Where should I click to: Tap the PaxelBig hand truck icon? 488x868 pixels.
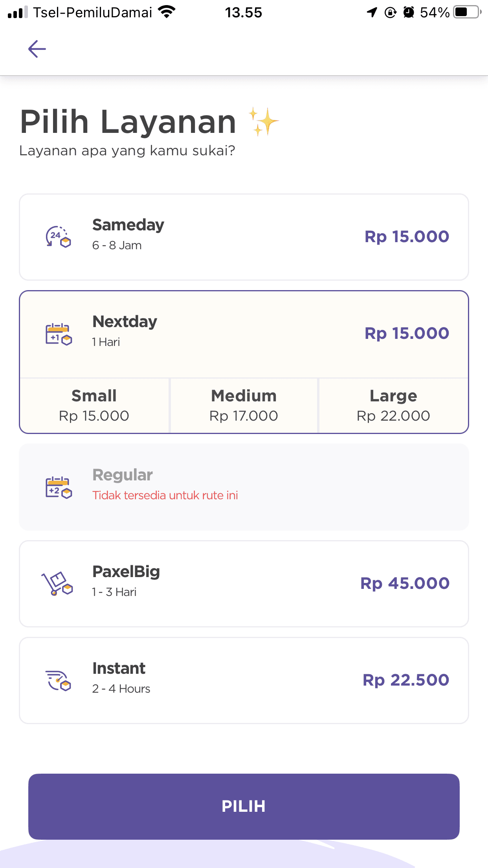57,583
